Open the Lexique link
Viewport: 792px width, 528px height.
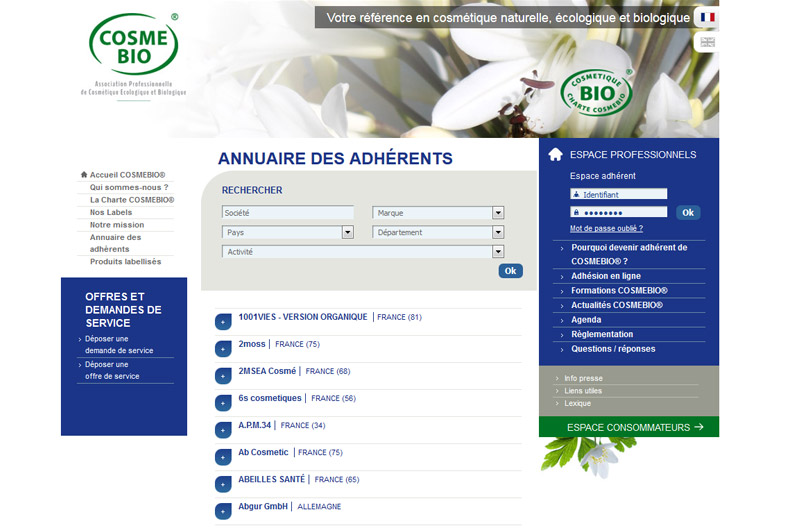click(x=577, y=403)
